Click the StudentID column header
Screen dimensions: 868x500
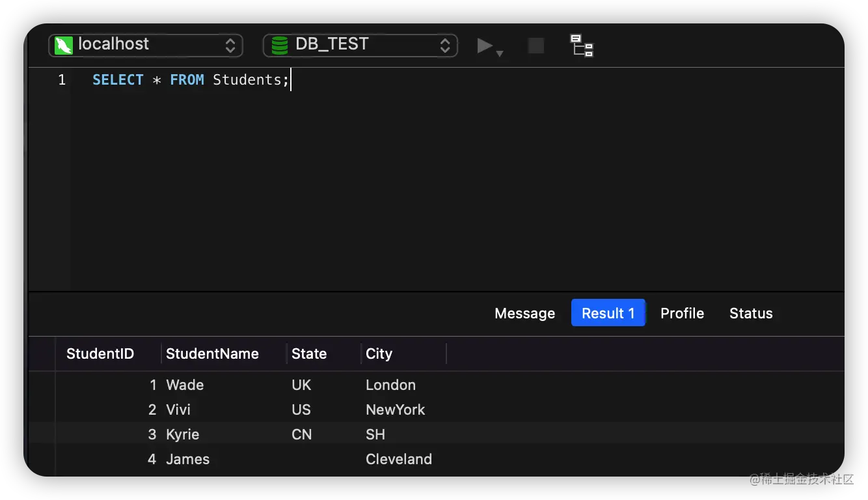point(108,354)
